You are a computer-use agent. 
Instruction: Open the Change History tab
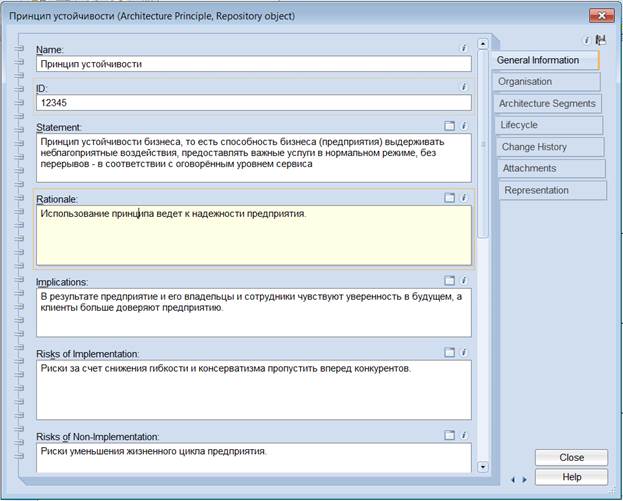550,147
